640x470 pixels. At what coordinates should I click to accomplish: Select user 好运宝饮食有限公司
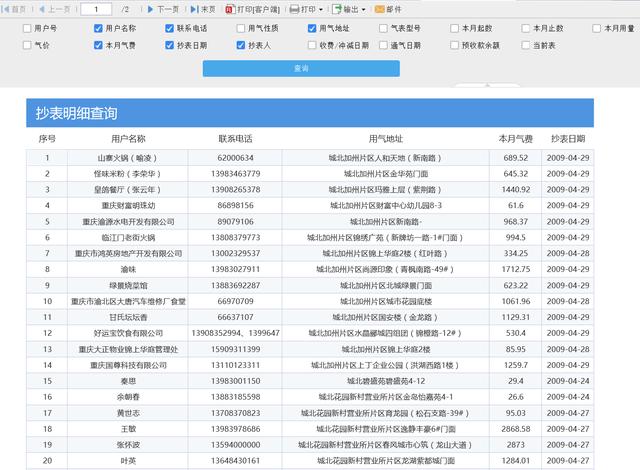[128, 333]
